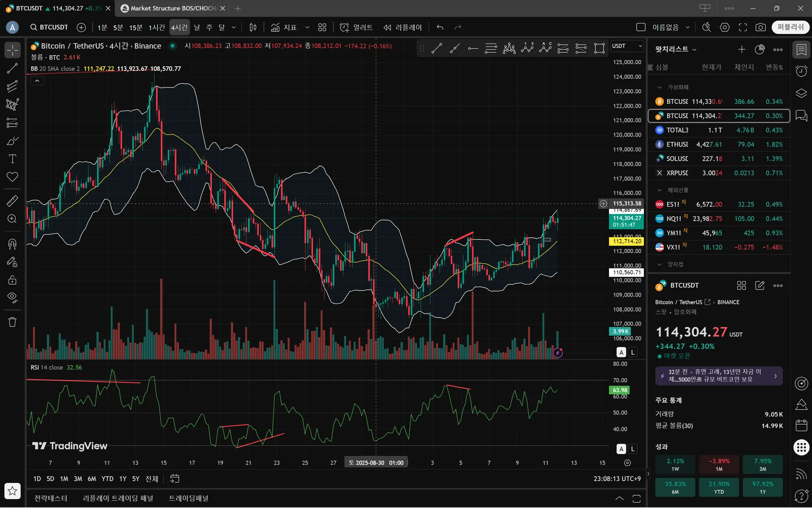Open the ruler measure tool
Image resolution: width=812 pixels, height=508 pixels.
(12, 201)
